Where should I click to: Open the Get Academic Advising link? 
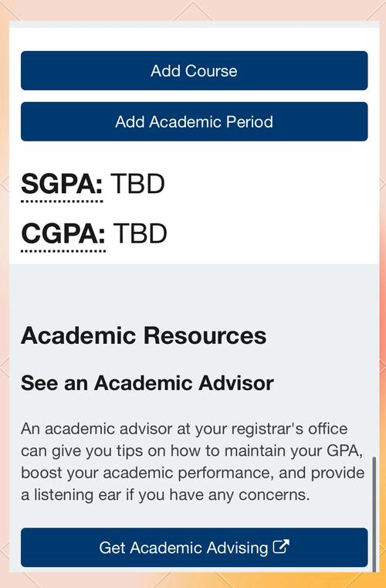tap(194, 547)
